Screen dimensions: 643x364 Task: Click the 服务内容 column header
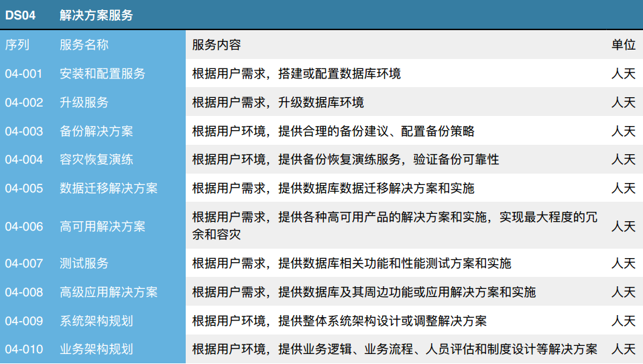(217, 44)
